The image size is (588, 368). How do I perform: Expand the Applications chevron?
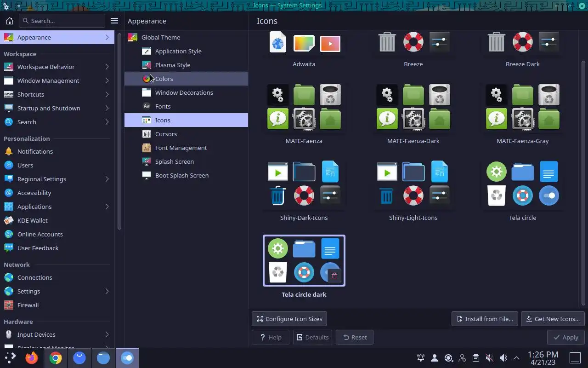pos(107,207)
